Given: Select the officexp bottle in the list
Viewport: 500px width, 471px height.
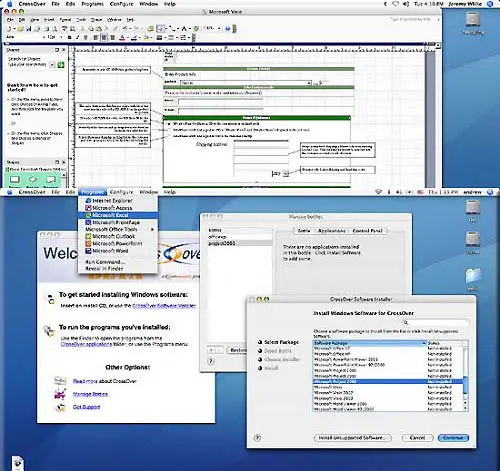Looking at the screenshot, I should 239,237.
